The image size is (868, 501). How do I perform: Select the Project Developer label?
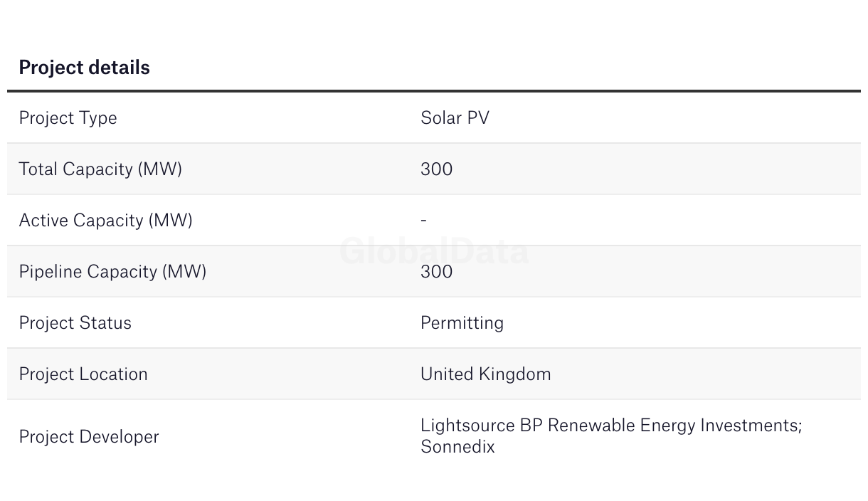[89, 437]
